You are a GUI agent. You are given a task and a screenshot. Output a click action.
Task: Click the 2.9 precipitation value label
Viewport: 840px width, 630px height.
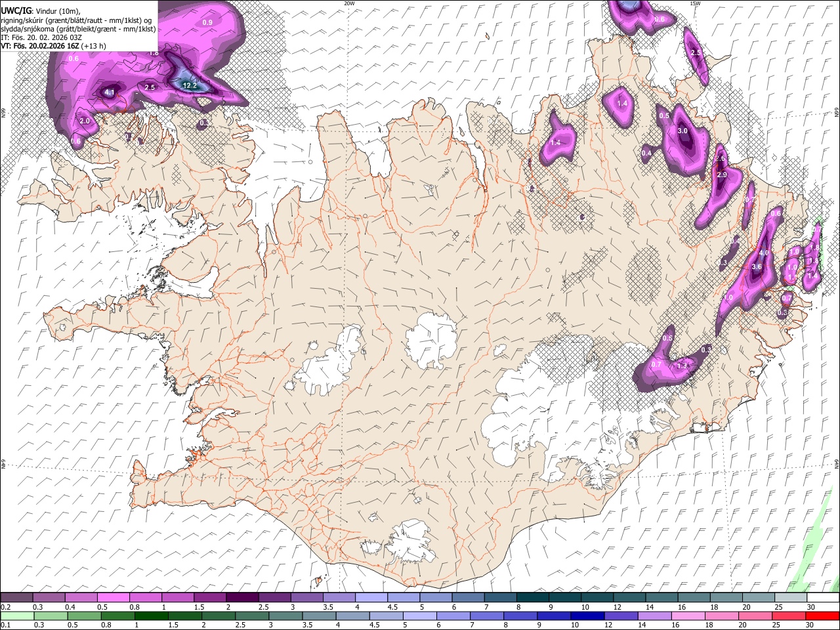tap(722, 175)
